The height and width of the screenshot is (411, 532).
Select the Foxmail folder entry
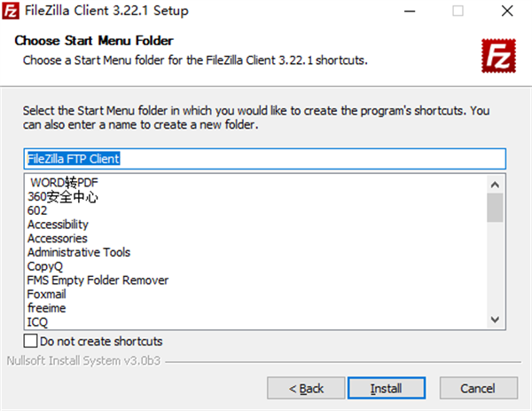46,294
